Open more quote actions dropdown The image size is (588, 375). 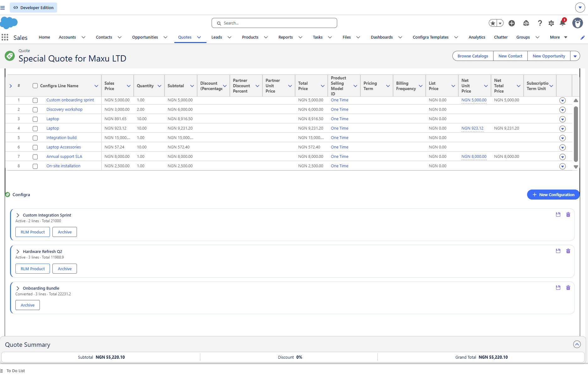tap(575, 56)
